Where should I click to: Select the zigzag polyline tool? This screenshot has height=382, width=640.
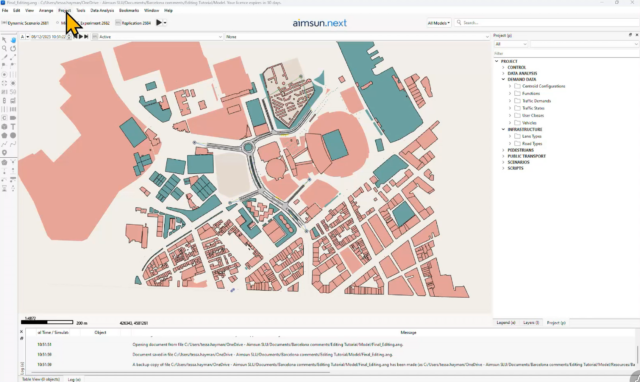(4, 144)
